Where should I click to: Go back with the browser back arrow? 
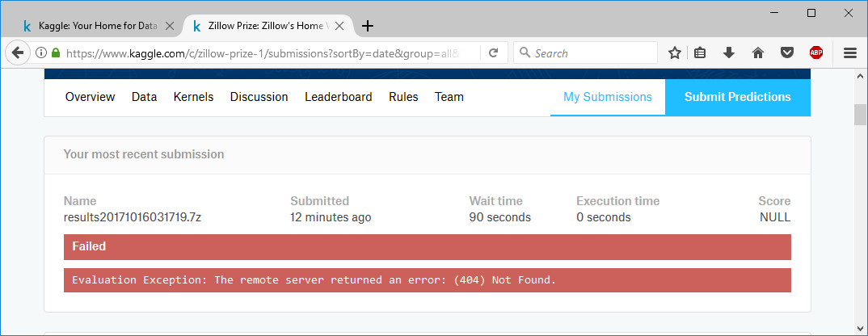click(18, 53)
